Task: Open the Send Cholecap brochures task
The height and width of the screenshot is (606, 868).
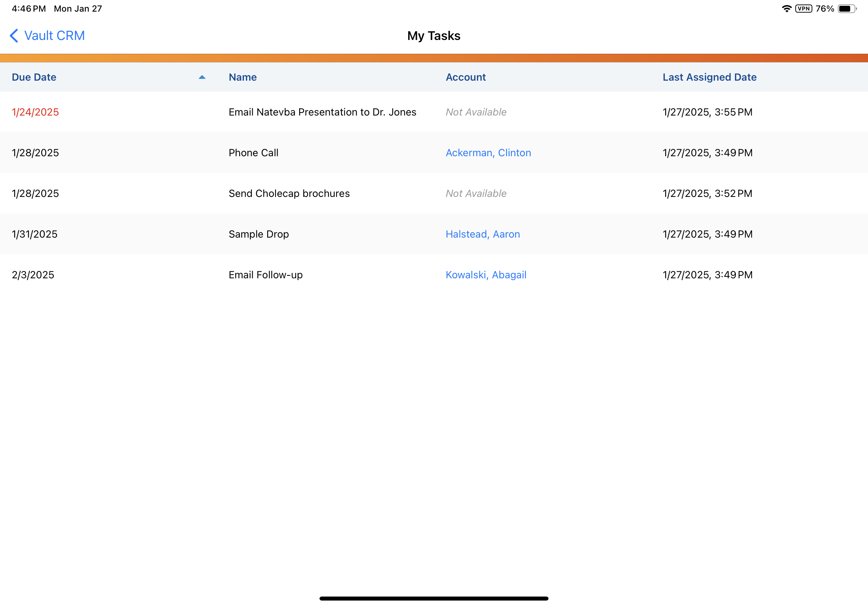Action: 289,193
